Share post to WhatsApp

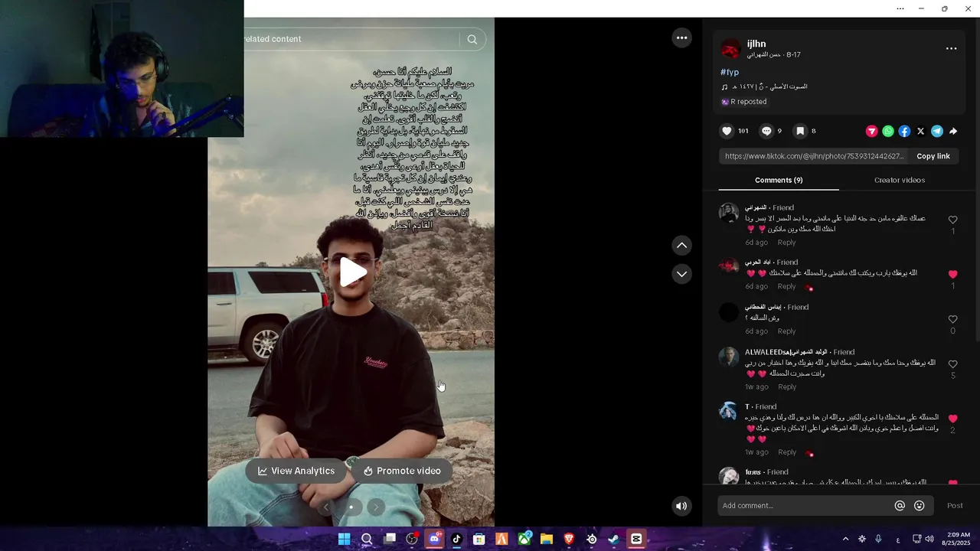click(x=888, y=132)
